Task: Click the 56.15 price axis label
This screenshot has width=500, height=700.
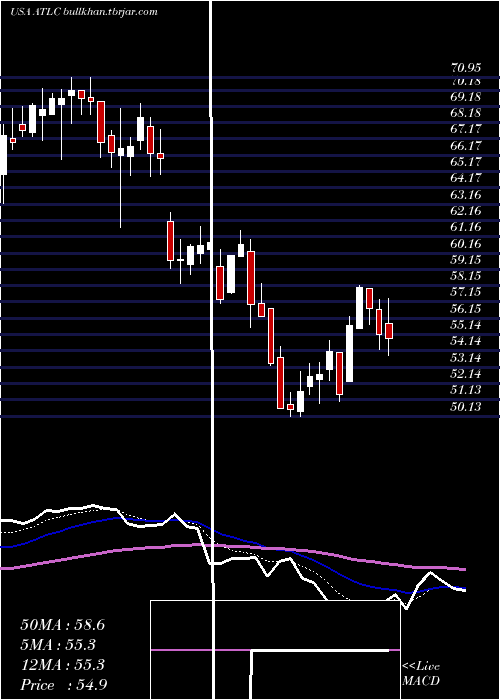Action: pyautogui.click(x=466, y=309)
